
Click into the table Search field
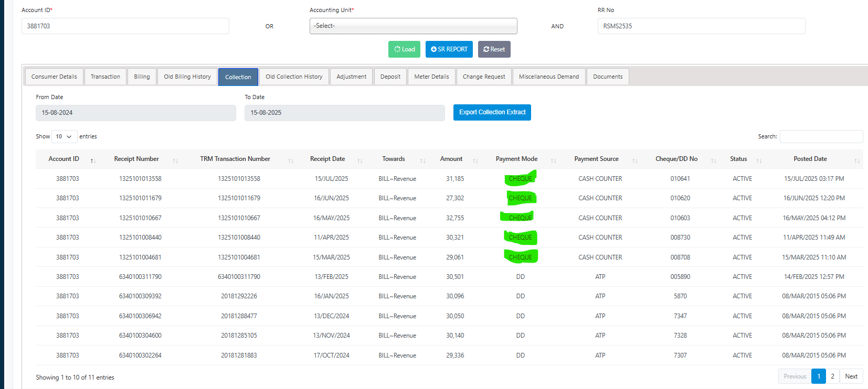pyautogui.click(x=821, y=137)
